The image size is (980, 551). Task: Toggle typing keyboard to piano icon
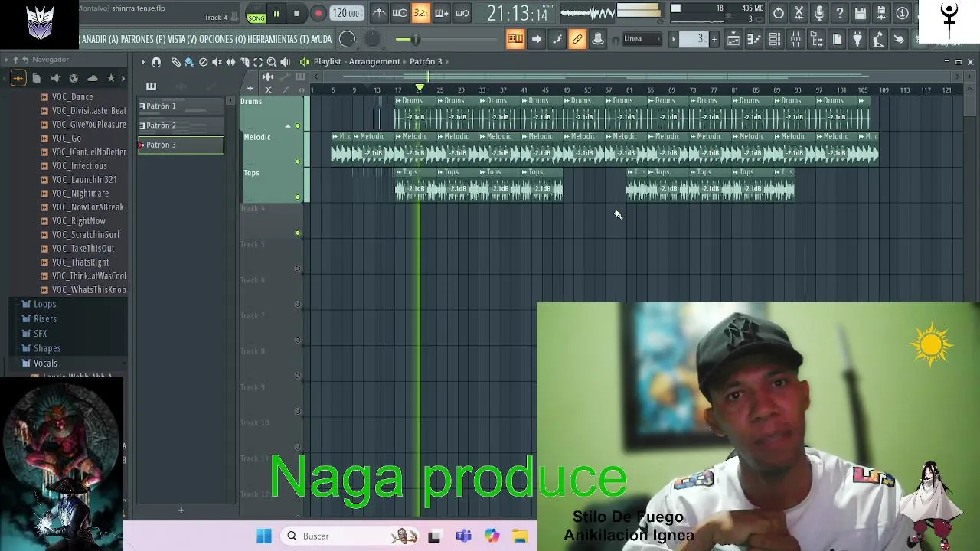(x=515, y=39)
